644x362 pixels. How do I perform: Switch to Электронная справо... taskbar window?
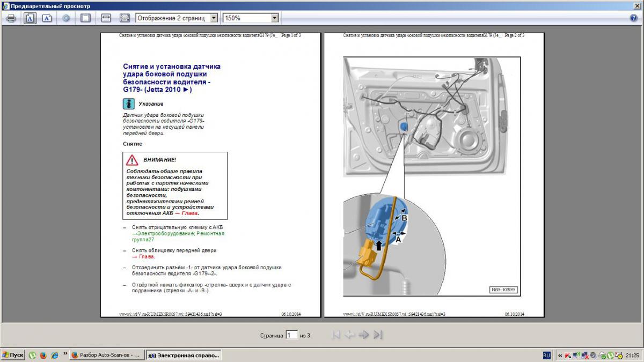184,355
